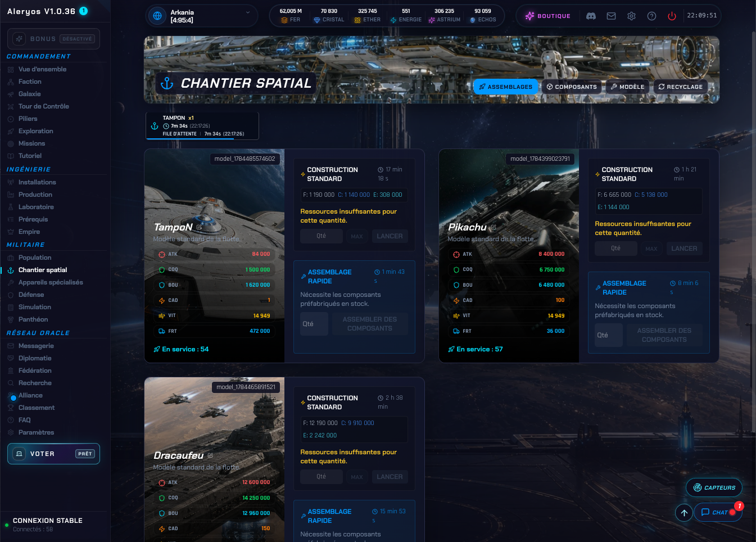Open the Recyclage tab
Viewport: 756px width, 542px height.
point(680,87)
